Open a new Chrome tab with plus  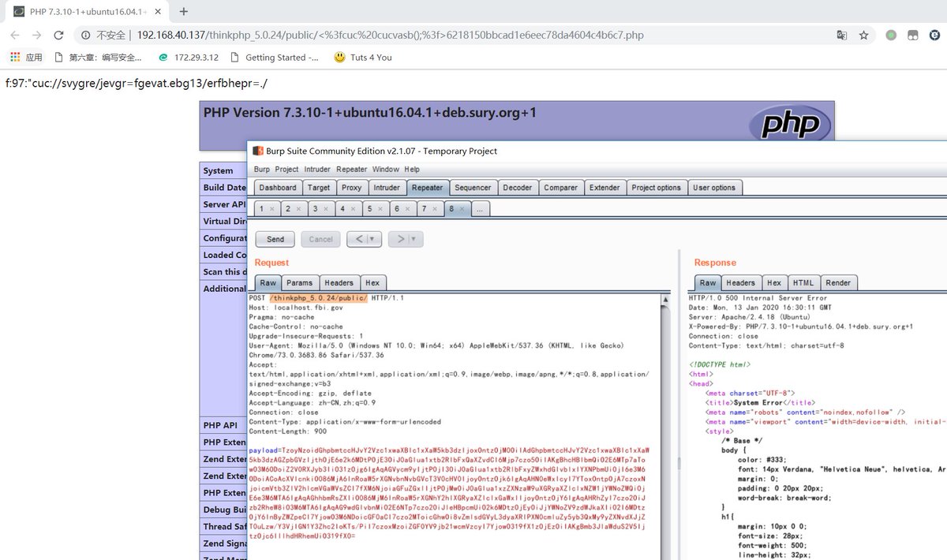click(x=184, y=11)
